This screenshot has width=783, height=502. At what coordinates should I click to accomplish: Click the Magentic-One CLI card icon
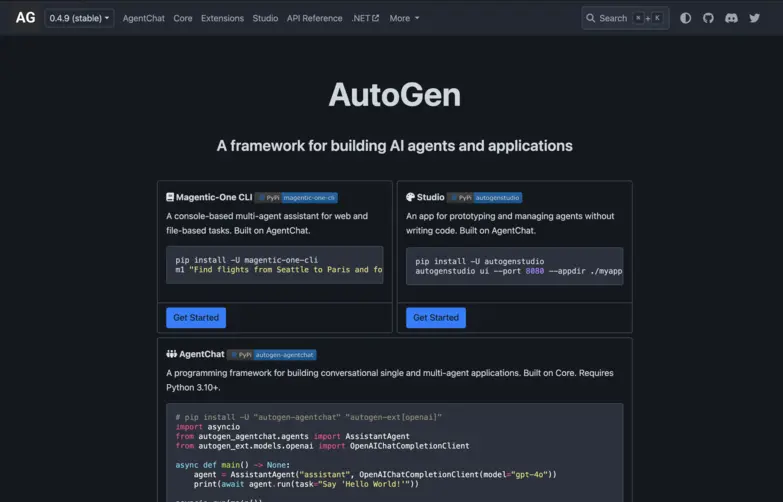[x=170, y=197]
